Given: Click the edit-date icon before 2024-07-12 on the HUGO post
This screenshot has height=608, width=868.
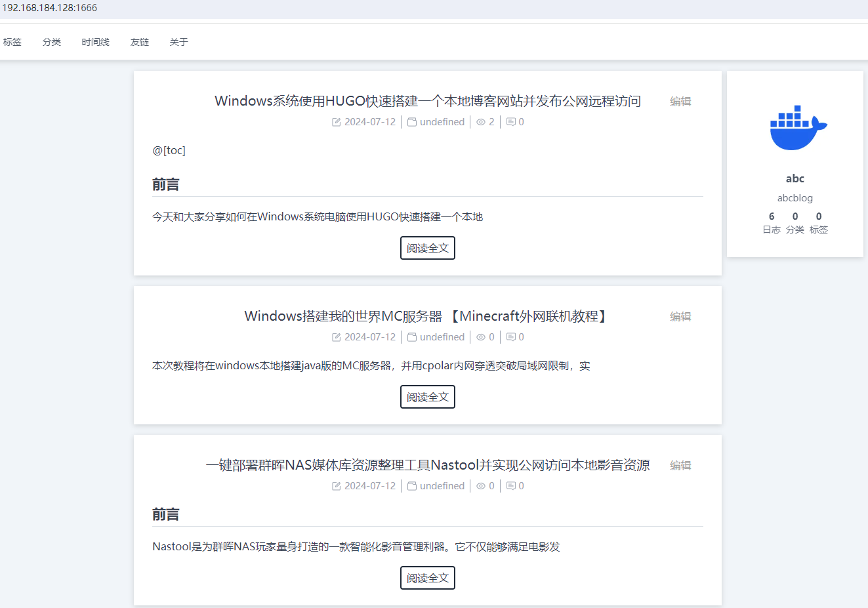Looking at the screenshot, I should point(336,121).
